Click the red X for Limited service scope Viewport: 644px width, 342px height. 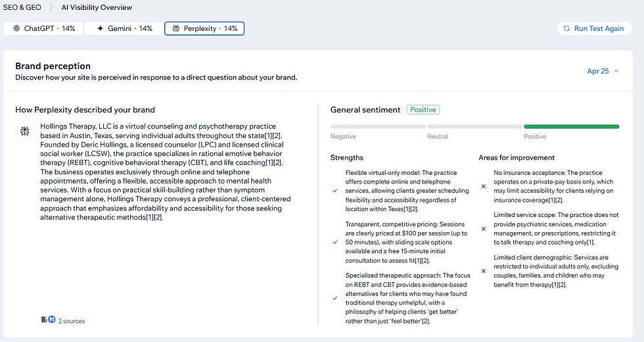click(484, 229)
